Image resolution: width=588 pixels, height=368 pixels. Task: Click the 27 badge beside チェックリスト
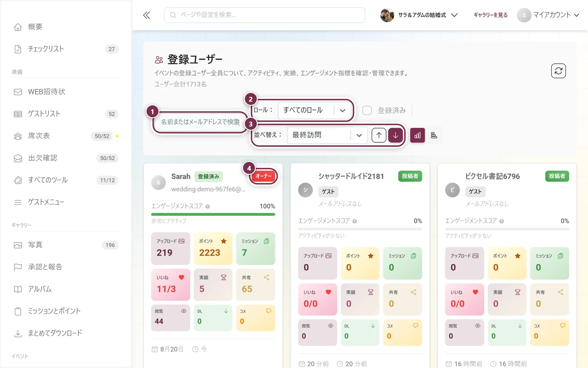point(111,49)
